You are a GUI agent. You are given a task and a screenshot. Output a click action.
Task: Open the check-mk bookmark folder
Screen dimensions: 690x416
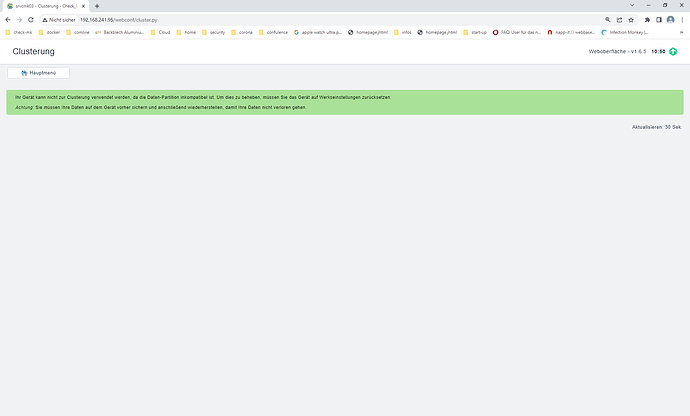coord(19,32)
